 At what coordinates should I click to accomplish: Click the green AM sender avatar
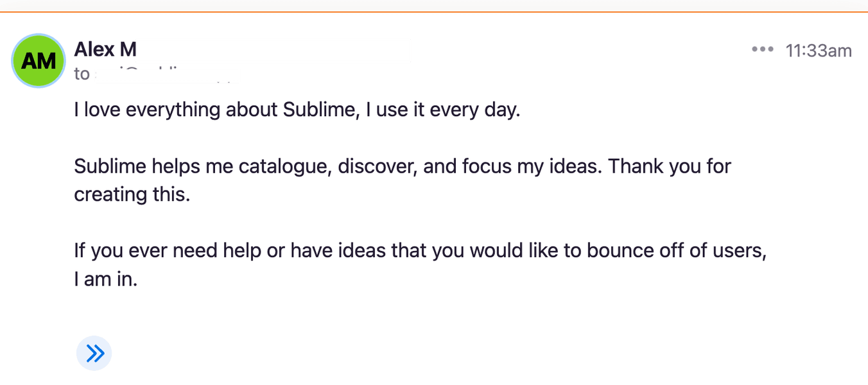(39, 61)
